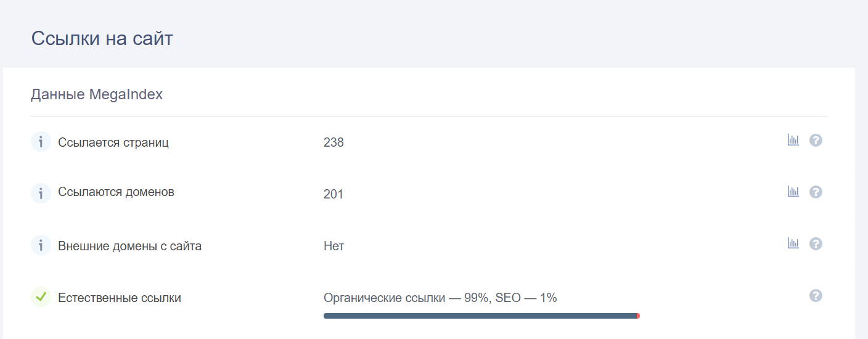
Task: Open chart icon for Ссылаются доменов row
Action: (793, 192)
